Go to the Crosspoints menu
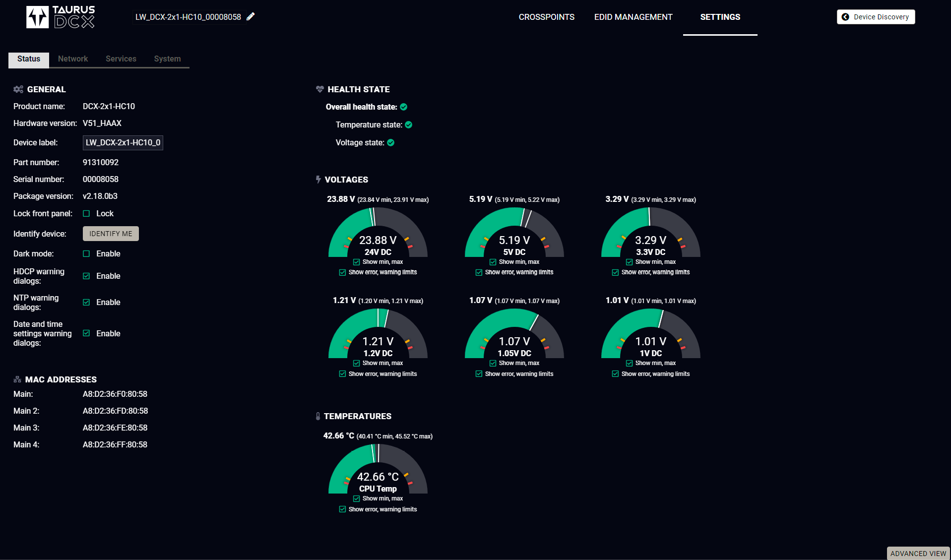The height and width of the screenshot is (560, 951). (x=547, y=17)
